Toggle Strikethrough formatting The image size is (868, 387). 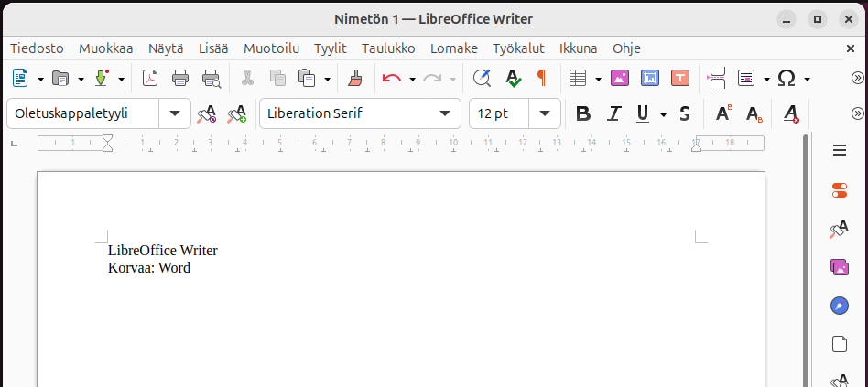point(685,113)
